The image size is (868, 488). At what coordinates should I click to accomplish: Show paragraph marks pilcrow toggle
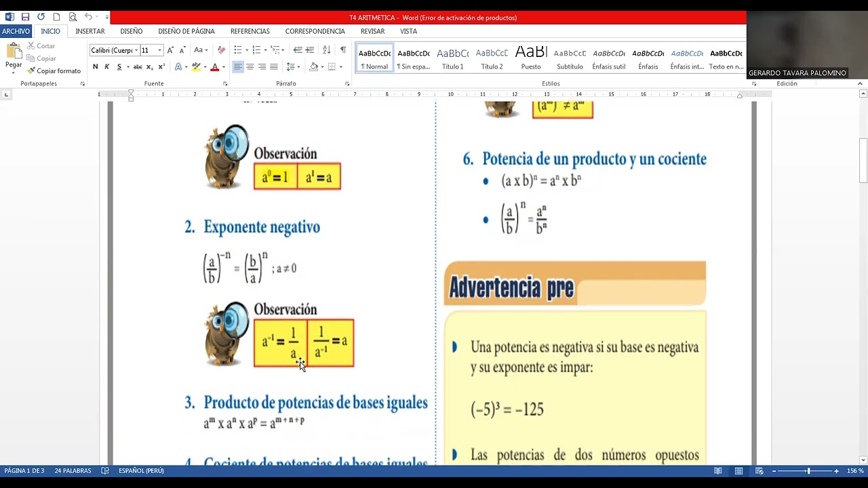343,50
